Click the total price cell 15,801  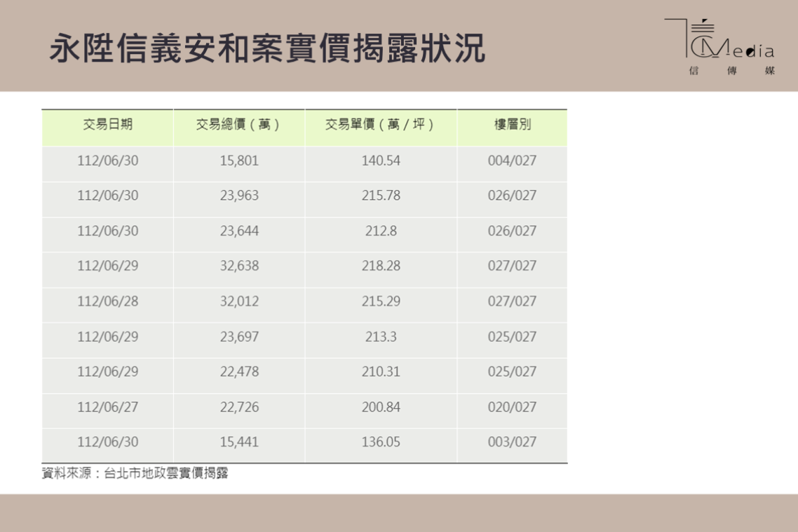click(239, 161)
